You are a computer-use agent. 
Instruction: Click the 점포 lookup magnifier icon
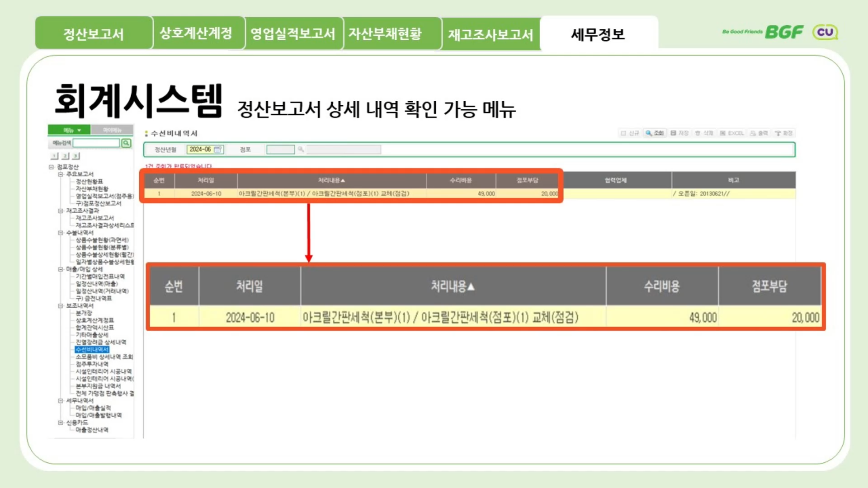tap(301, 150)
